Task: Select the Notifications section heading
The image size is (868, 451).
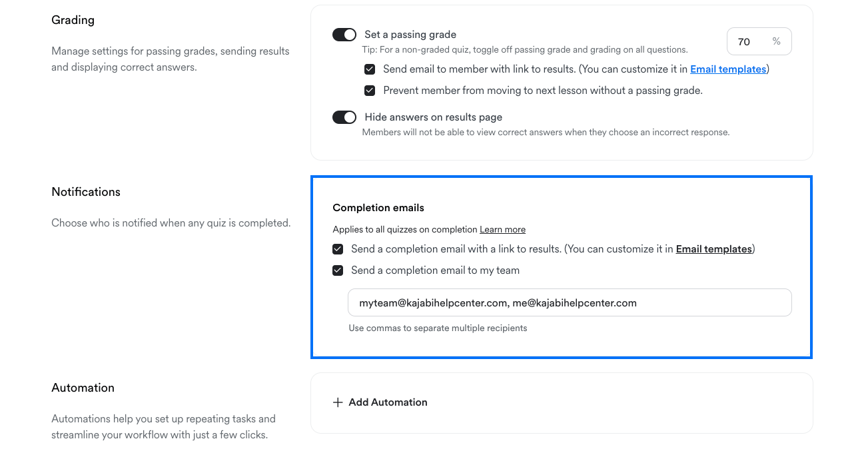Action: pyautogui.click(x=86, y=192)
